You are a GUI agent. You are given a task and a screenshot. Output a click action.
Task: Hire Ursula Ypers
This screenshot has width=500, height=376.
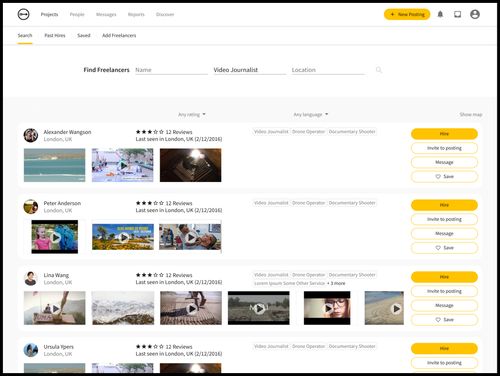coord(444,348)
